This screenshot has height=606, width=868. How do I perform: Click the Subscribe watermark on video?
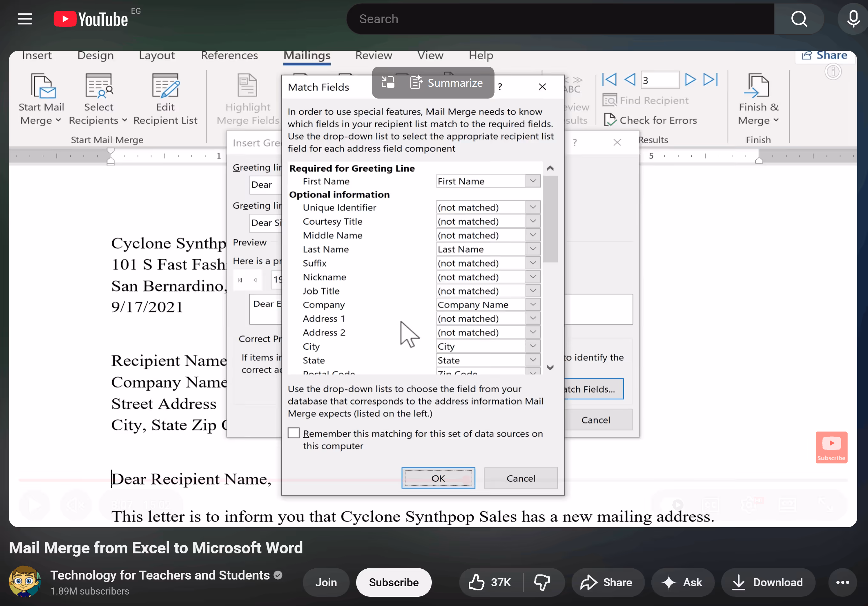coord(831,447)
